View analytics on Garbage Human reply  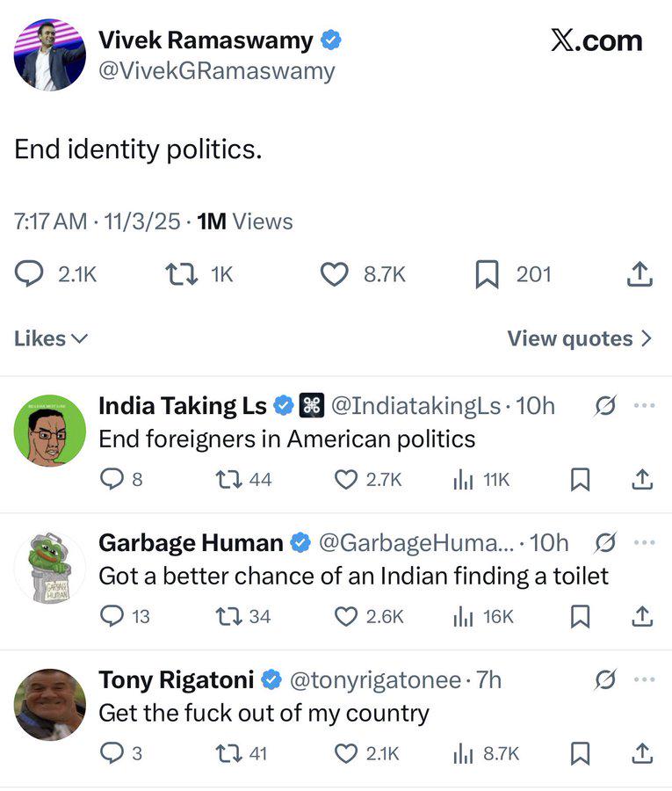click(463, 616)
